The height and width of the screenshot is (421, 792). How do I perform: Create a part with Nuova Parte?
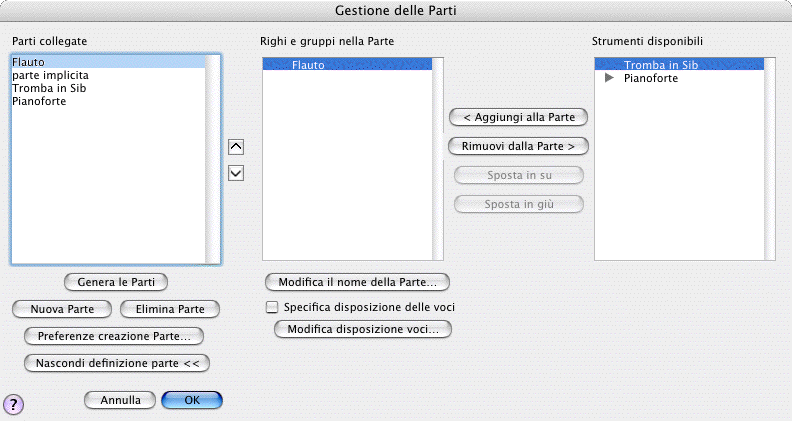click(62, 309)
